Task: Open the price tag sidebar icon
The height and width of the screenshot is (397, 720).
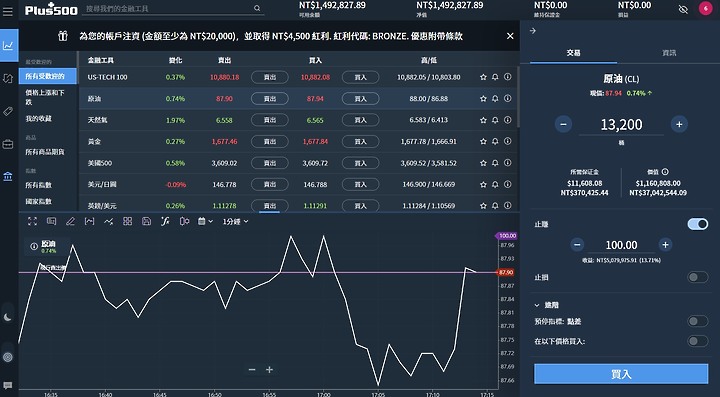Action: pos(8,112)
